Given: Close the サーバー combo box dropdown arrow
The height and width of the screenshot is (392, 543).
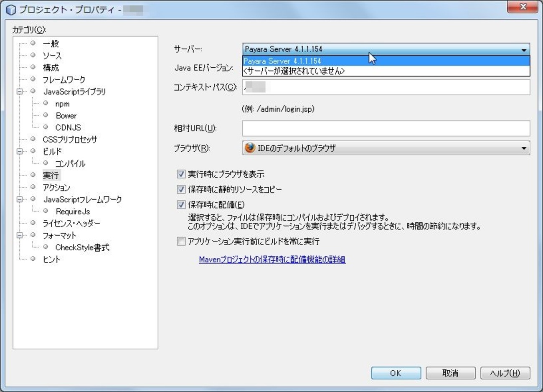Looking at the screenshot, I should (524, 49).
